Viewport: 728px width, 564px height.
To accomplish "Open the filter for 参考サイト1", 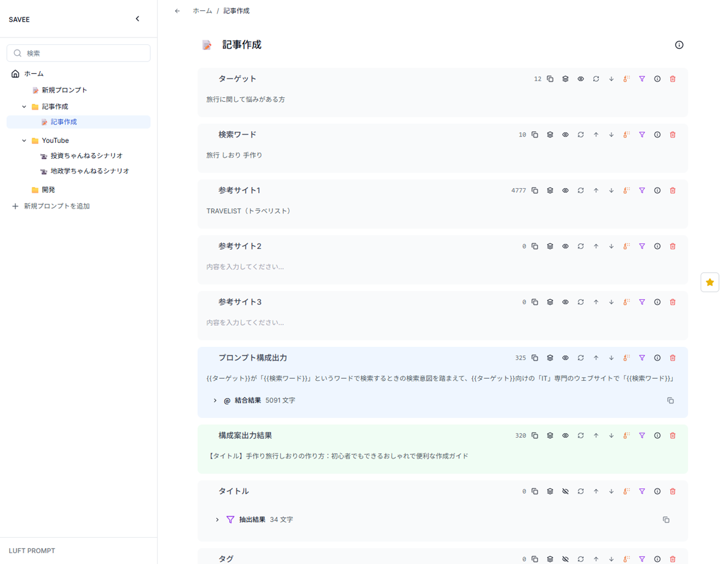I will pos(642,190).
